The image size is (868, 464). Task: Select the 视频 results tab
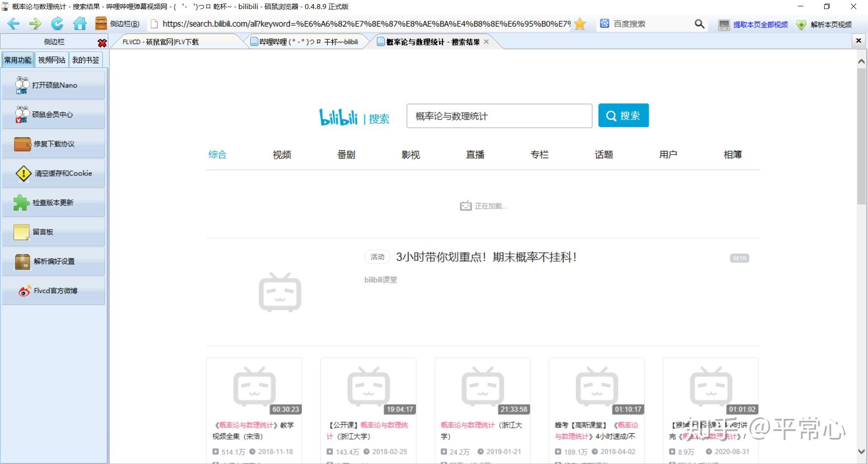click(x=282, y=155)
